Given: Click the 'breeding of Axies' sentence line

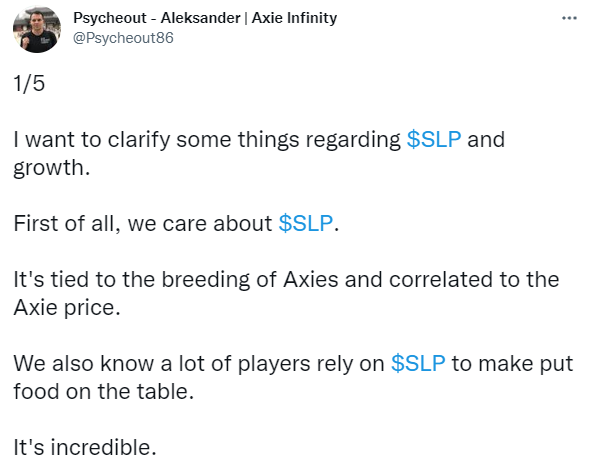Looking at the screenshot, I should click(286, 280).
